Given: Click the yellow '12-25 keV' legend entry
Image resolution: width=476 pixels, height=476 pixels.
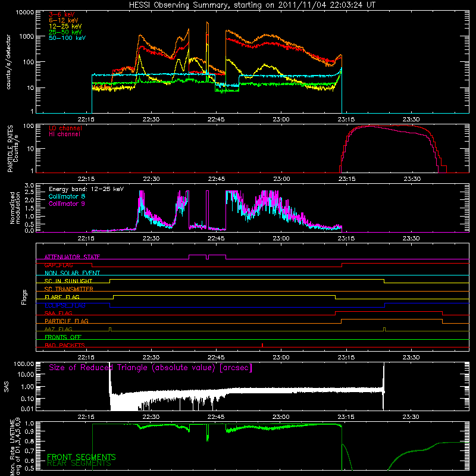Looking at the screenshot, I should pos(65,26).
